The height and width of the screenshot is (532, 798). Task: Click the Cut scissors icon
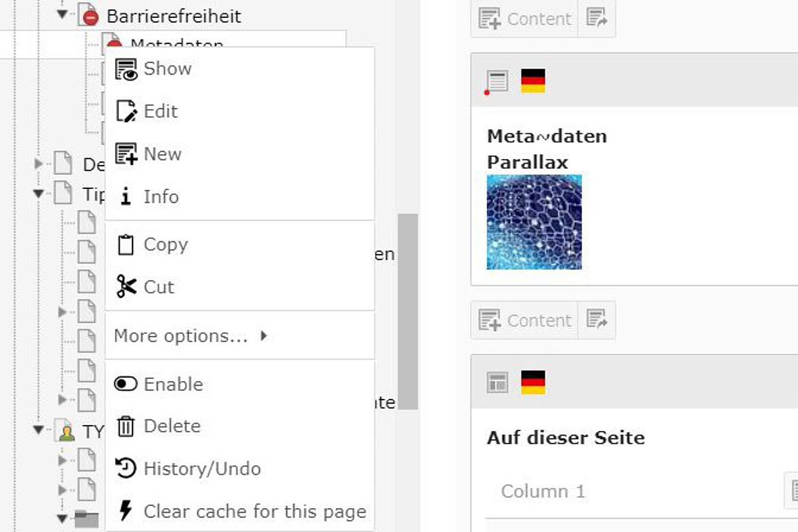[126, 287]
